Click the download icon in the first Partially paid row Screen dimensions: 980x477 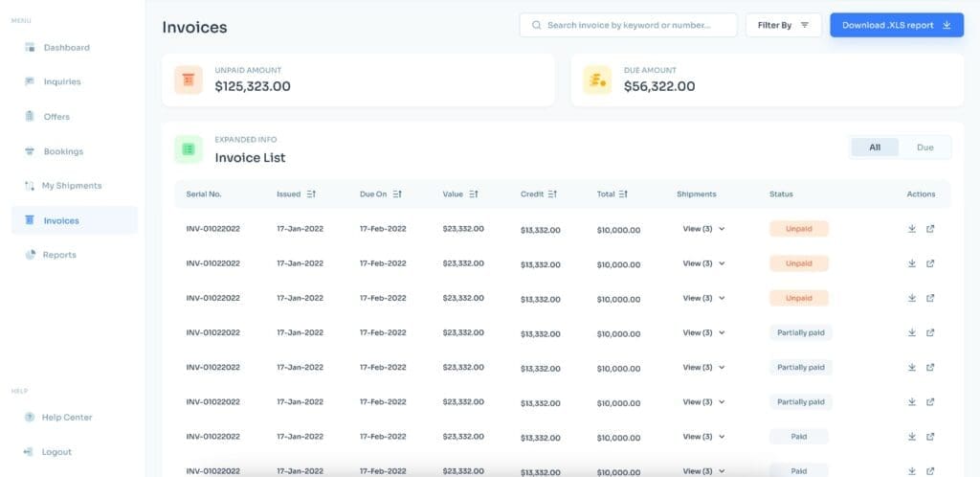pos(912,333)
